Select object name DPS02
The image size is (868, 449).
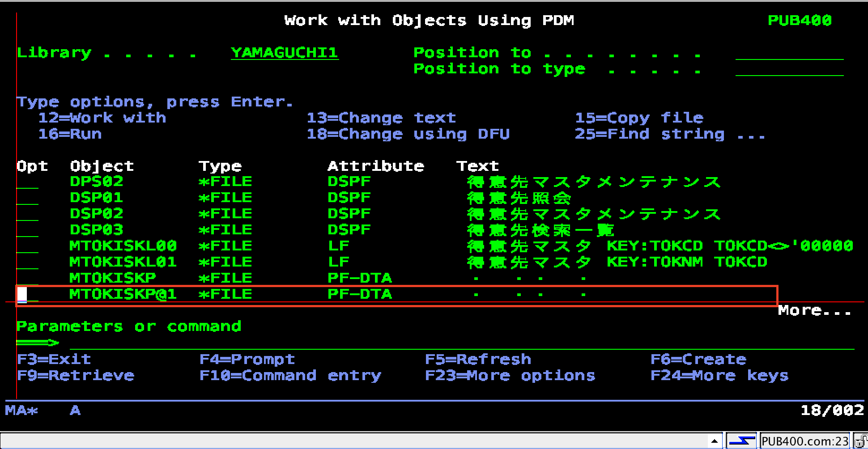[97, 182]
